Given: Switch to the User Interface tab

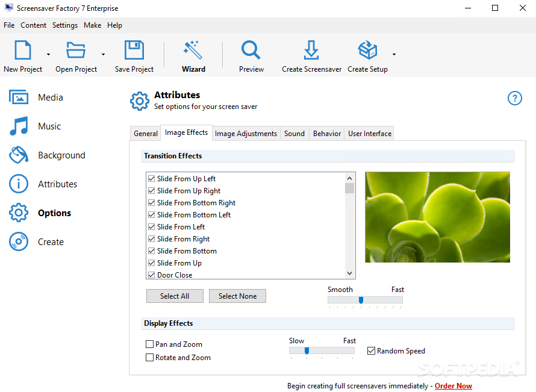Looking at the screenshot, I should tap(370, 134).
